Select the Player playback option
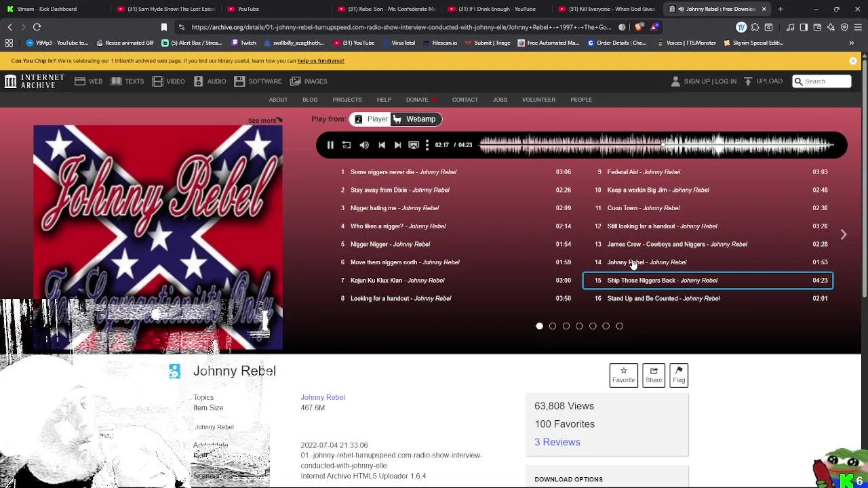868x488 pixels. (371, 119)
